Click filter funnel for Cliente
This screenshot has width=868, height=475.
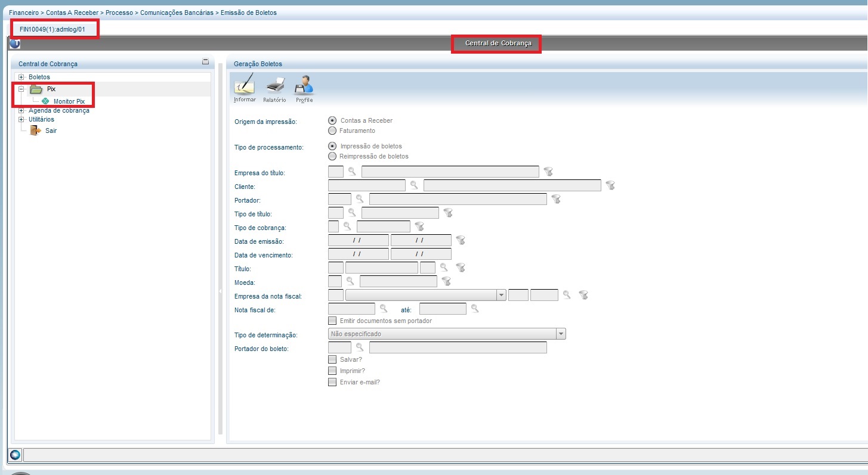[610, 185]
